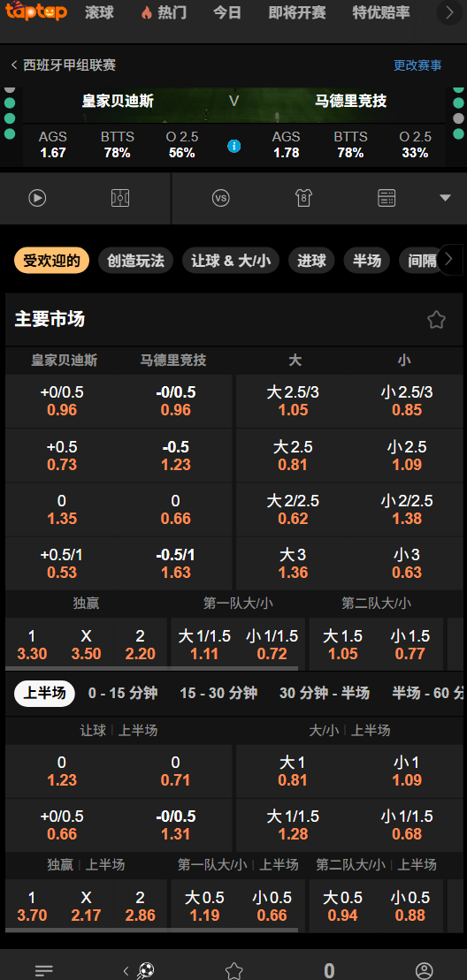Screen dimensions: 467x980
Task: Select the 15 - 30 分钟 period
Action: [x=218, y=693]
